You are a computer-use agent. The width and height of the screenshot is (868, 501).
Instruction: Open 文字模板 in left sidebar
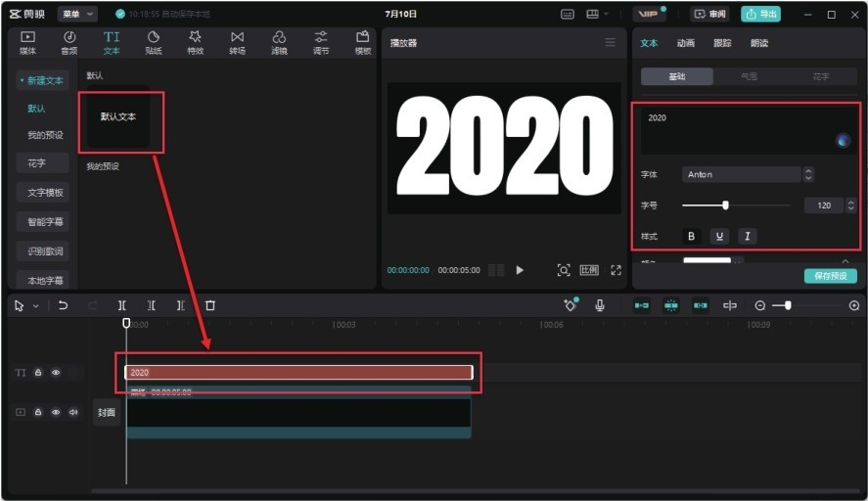coord(43,193)
